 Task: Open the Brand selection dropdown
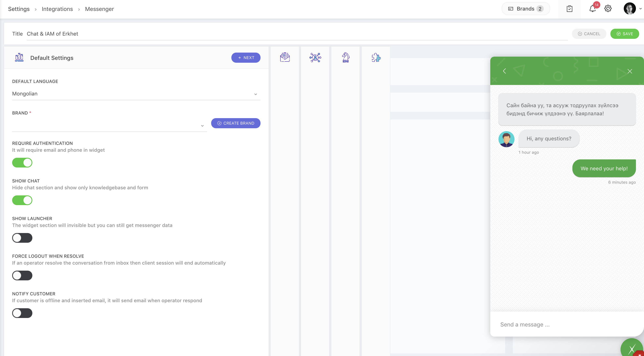(109, 125)
